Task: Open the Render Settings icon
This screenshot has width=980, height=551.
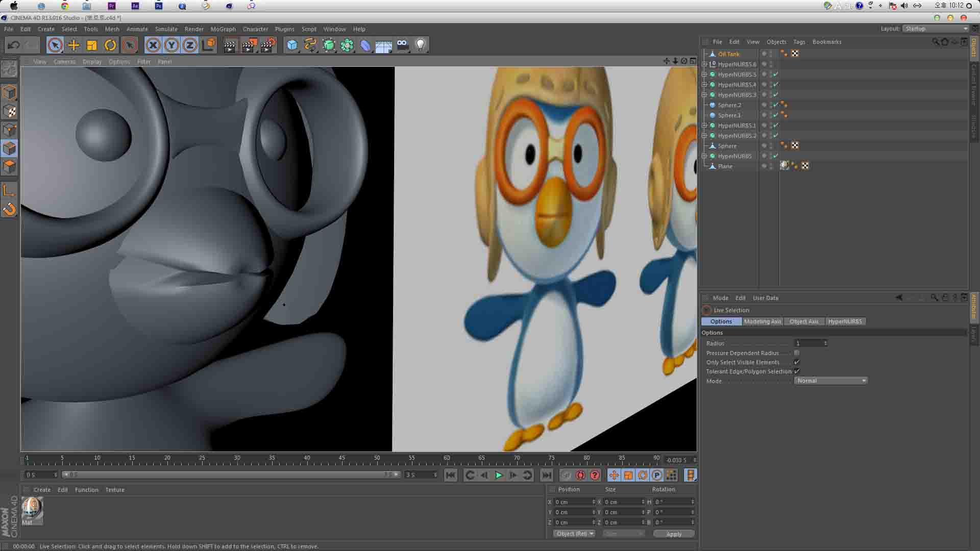Action: pyautogui.click(x=268, y=45)
